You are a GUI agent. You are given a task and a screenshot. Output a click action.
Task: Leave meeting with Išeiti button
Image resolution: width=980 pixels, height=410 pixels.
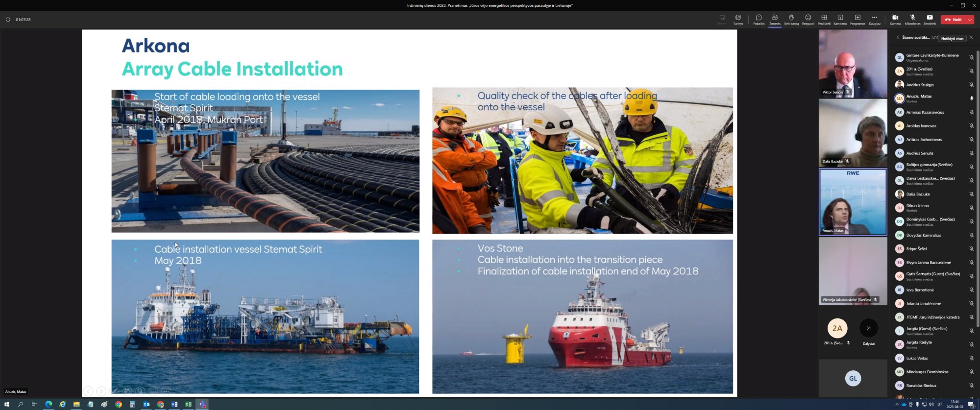click(953, 20)
